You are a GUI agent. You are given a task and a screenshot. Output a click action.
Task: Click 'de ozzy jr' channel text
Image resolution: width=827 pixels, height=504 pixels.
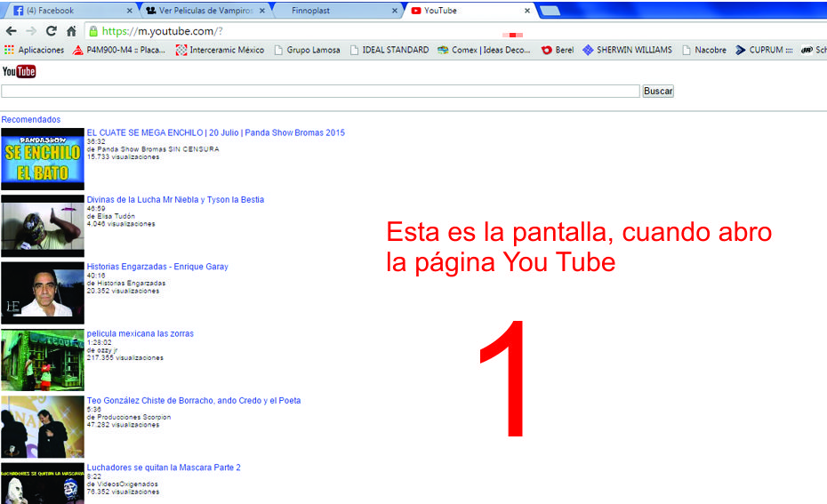tap(102, 350)
